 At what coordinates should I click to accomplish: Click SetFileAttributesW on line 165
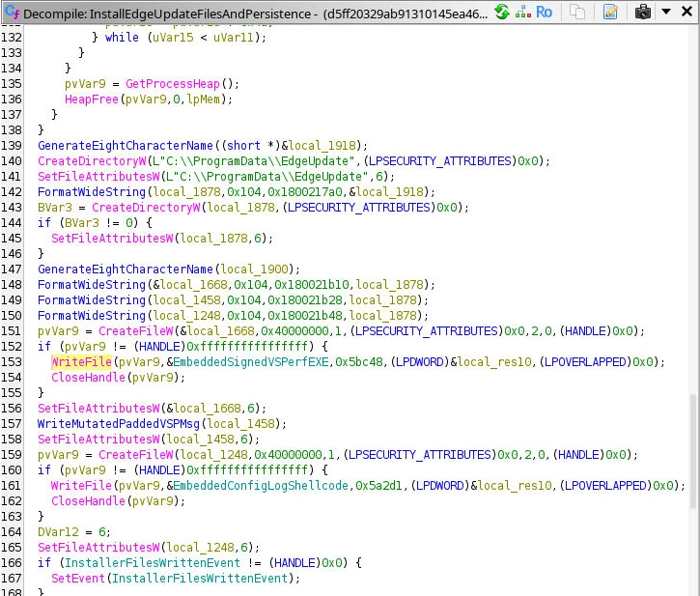98,548
